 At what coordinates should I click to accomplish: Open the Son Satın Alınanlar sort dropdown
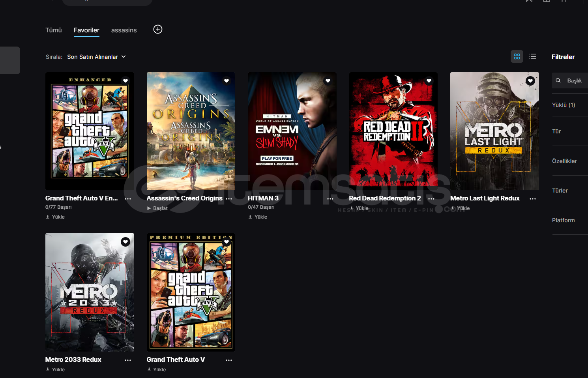[97, 57]
